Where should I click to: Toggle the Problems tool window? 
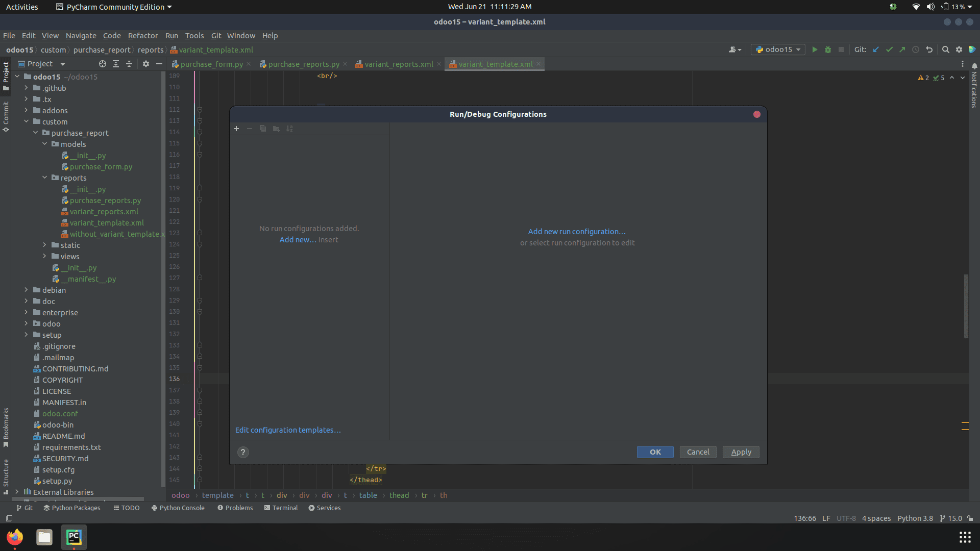click(235, 508)
